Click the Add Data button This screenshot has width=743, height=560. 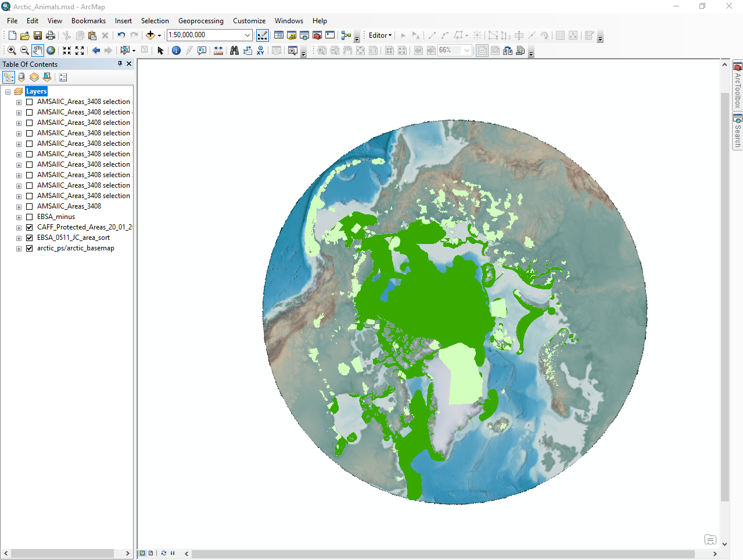(150, 35)
